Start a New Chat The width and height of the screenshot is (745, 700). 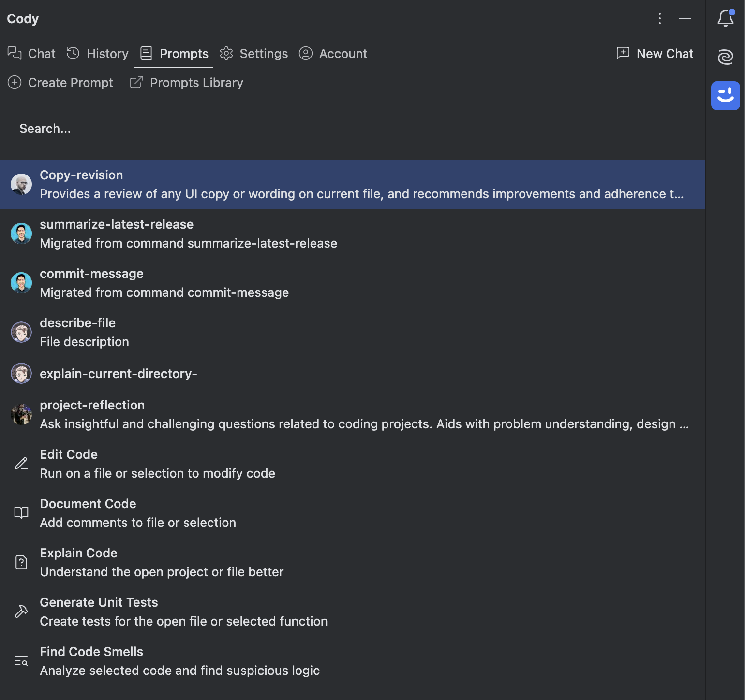pyautogui.click(x=655, y=53)
